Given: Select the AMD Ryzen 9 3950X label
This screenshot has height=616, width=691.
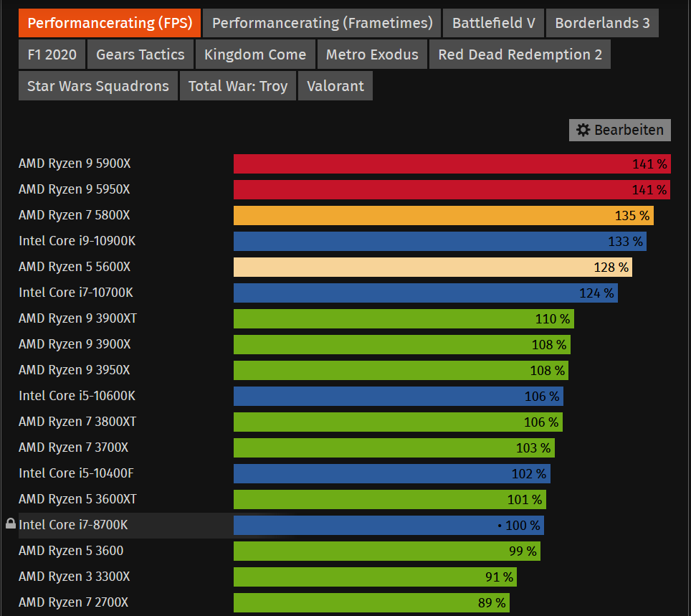Looking at the screenshot, I should [74, 370].
